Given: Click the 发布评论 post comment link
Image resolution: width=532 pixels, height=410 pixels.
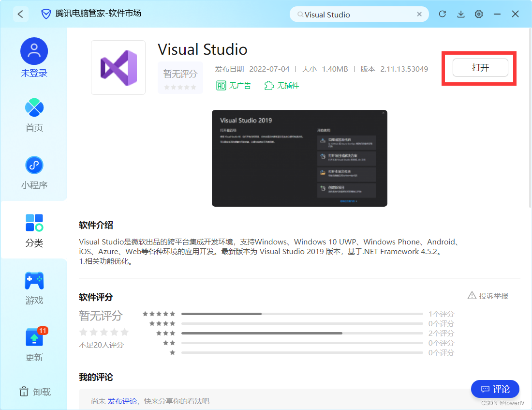Looking at the screenshot, I should [122, 401].
